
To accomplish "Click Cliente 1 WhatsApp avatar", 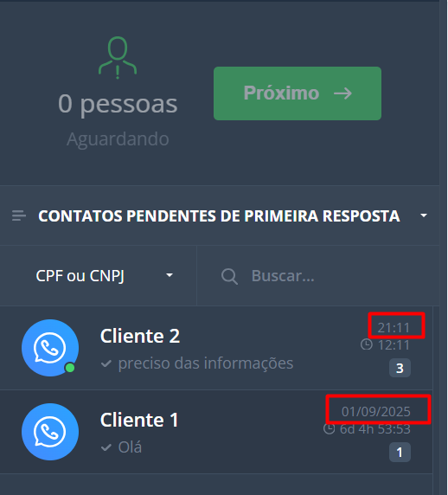I will pos(50,432).
